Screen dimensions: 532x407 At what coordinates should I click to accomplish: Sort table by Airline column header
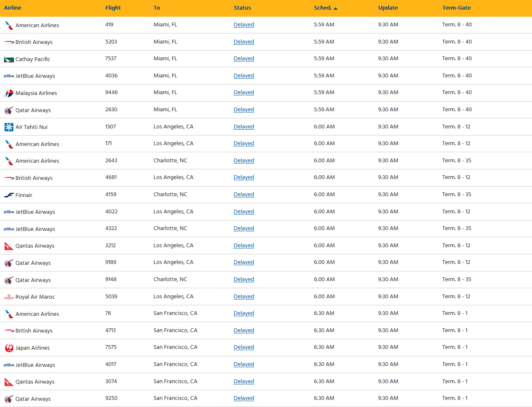(x=13, y=8)
